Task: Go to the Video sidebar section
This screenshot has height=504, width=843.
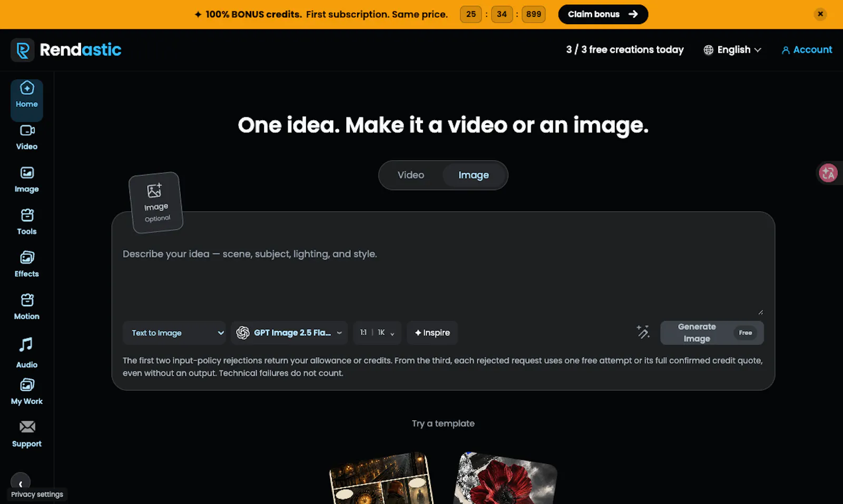Action: 27,137
